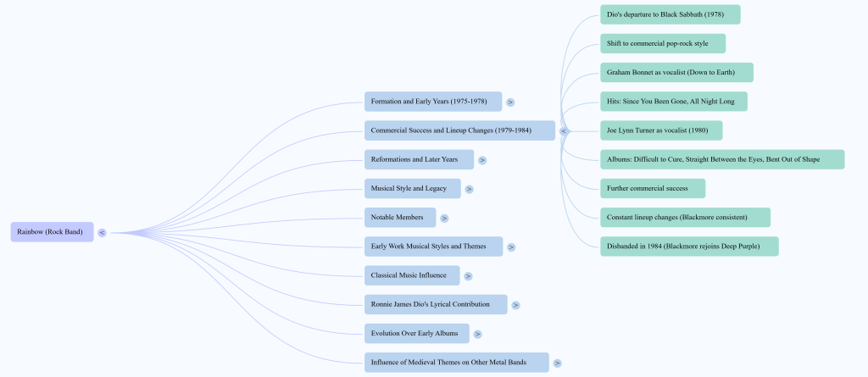
Task: Click Albums: Difficult to Cure leaf
Action: pyautogui.click(x=722, y=159)
